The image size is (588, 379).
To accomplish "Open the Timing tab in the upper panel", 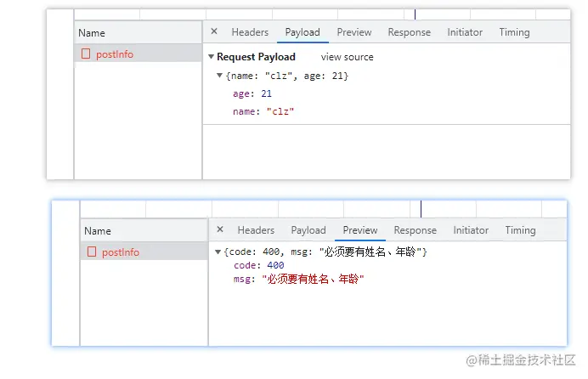I will (x=514, y=32).
